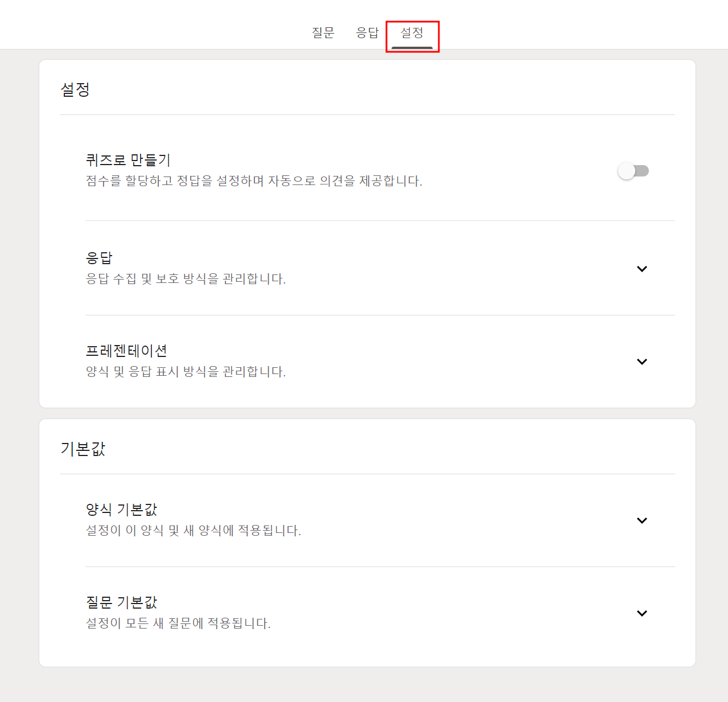Enable the 퀴즈로 만들기 toggle switch

[x=634, y=170]
